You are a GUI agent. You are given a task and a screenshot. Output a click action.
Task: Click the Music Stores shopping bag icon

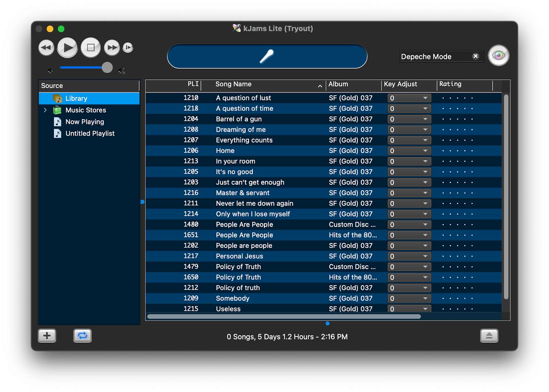(57, 110)
